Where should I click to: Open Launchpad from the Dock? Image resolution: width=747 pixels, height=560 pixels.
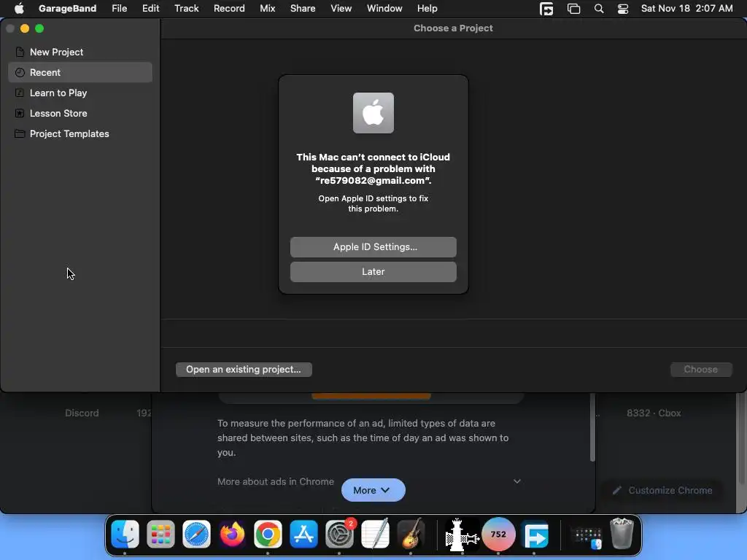click(160, 534)
